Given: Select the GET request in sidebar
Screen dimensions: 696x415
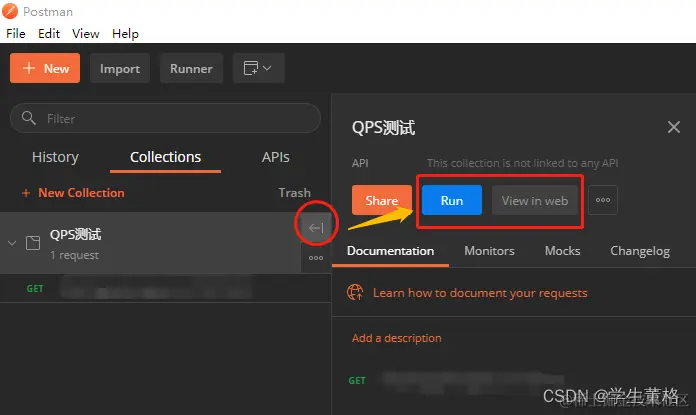Looking at the screenshot, I should [x=165, y=289].
